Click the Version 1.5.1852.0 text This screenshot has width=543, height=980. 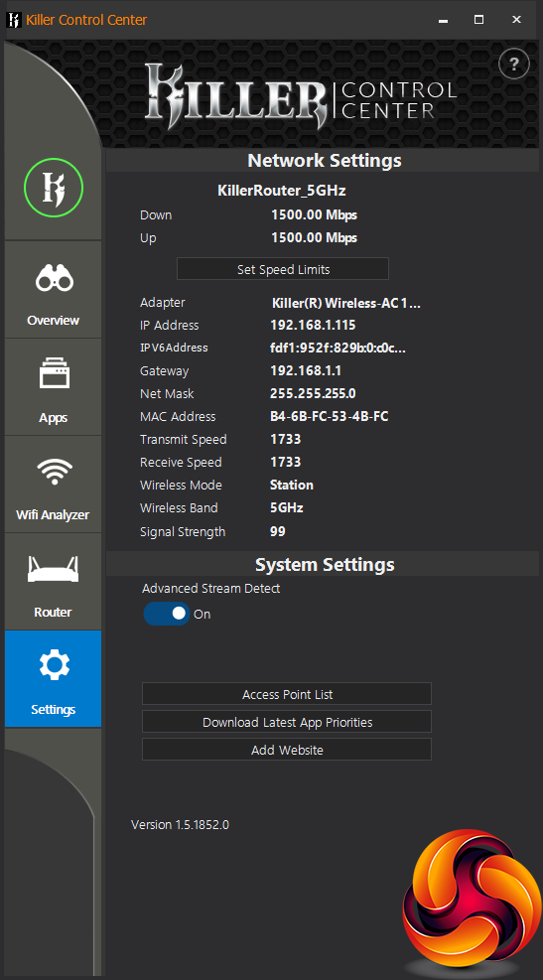(x=180, y=825)
